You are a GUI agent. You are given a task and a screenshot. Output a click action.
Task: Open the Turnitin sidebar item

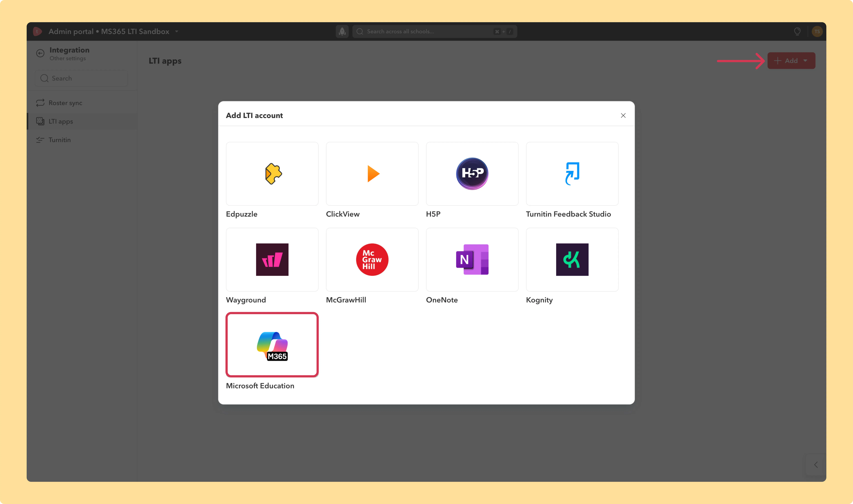coord(82,140)
